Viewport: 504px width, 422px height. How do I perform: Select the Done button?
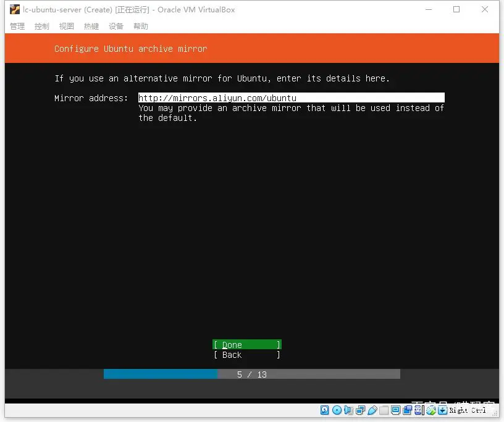[x=247, y=345]
